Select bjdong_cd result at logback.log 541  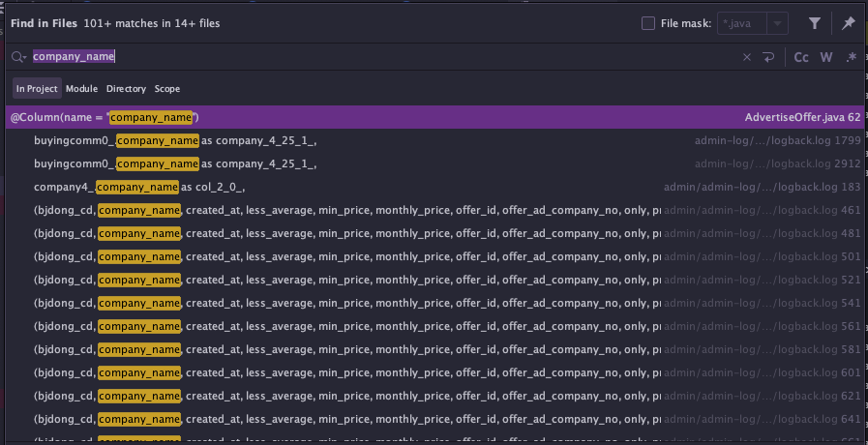(434, 304)
